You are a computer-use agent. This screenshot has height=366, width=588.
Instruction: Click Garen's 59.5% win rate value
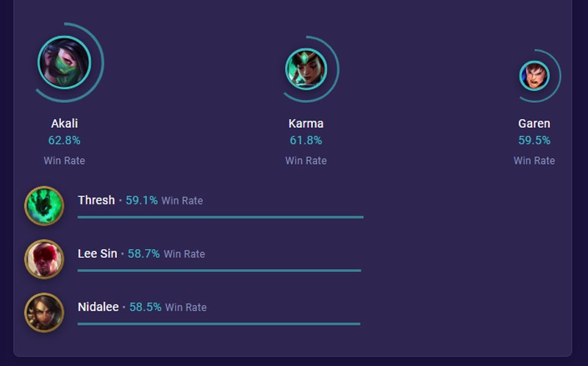pyautogui.click(x=534, y=140)
